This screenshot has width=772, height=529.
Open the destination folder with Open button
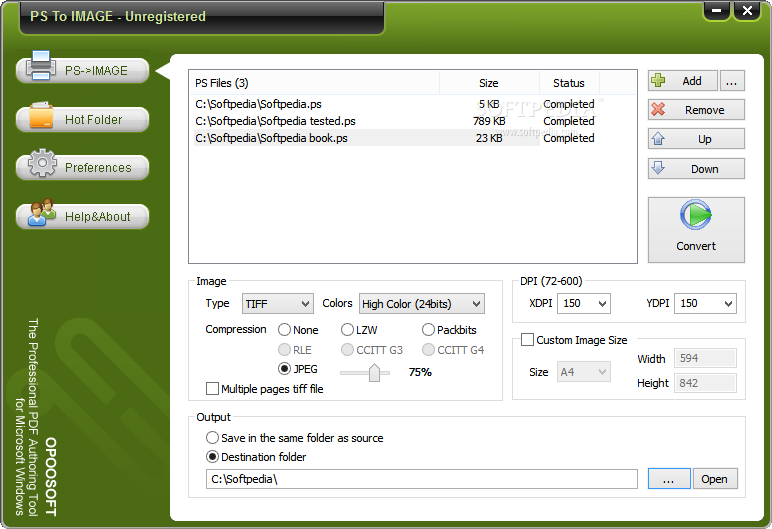(x=715, y=479)
